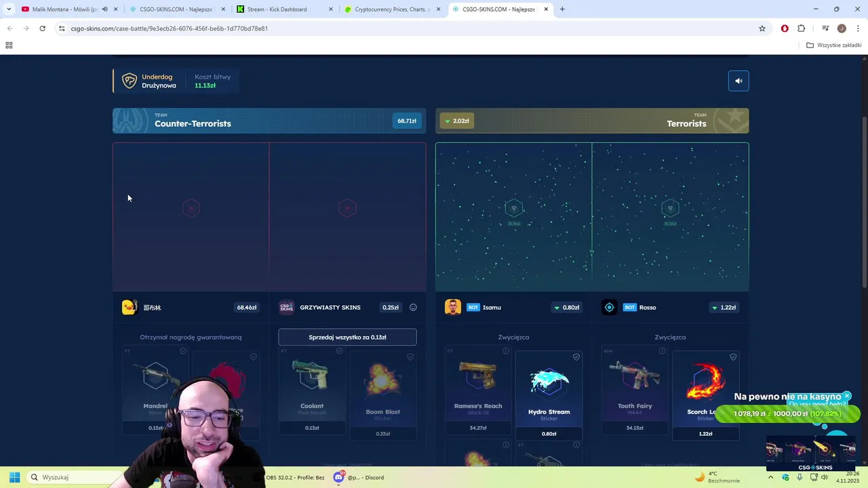Click the Underdog mode shield icon
This screenshot has height=488, width=868.
[129, 81]
